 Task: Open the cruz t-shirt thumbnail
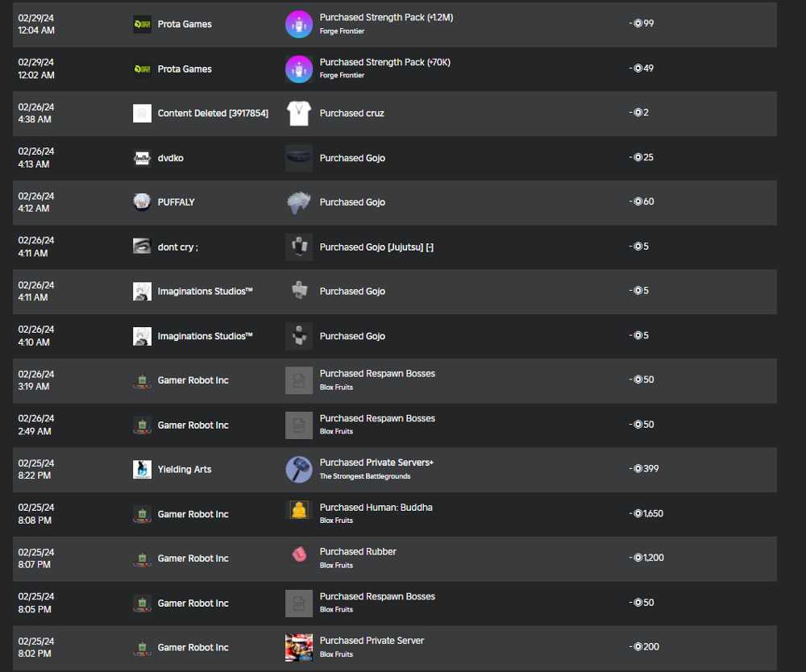299,113
